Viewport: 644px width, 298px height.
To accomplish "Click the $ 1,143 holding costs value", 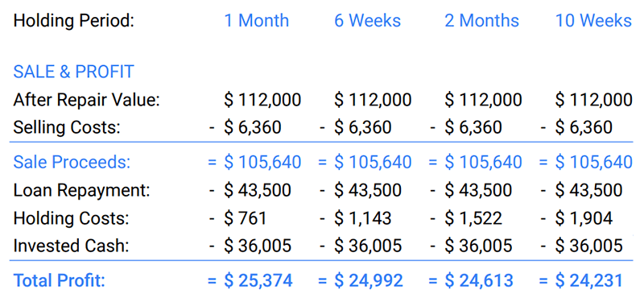I will click(363, 218).
